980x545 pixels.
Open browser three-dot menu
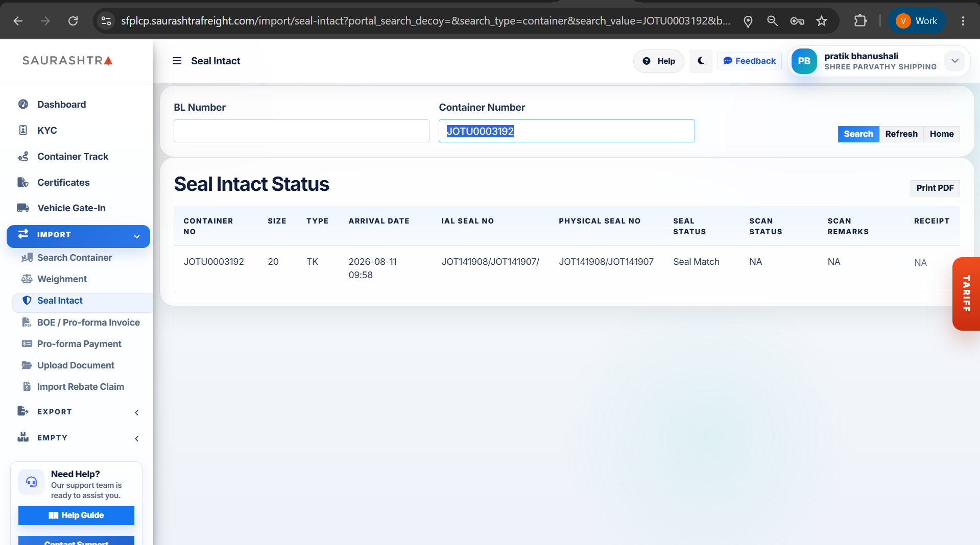click(963, 21)
